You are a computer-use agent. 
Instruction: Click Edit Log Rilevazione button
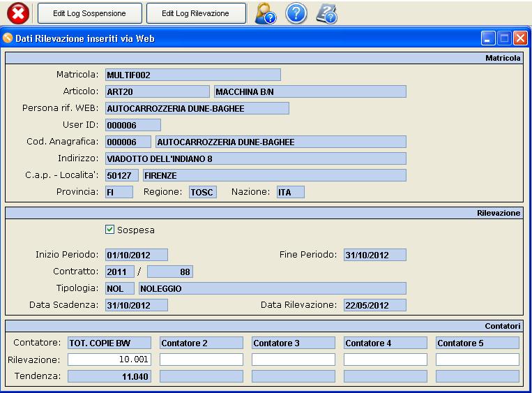196,13
